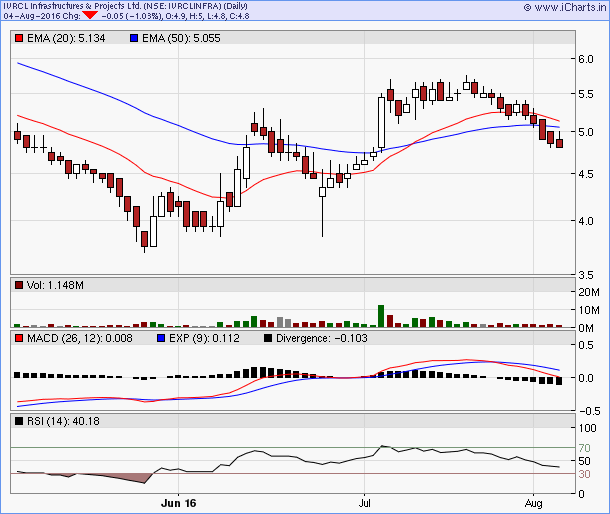Click the 3.5 price axis label
This screenshot has height=514, width=610.
click(x=585, y=275)
